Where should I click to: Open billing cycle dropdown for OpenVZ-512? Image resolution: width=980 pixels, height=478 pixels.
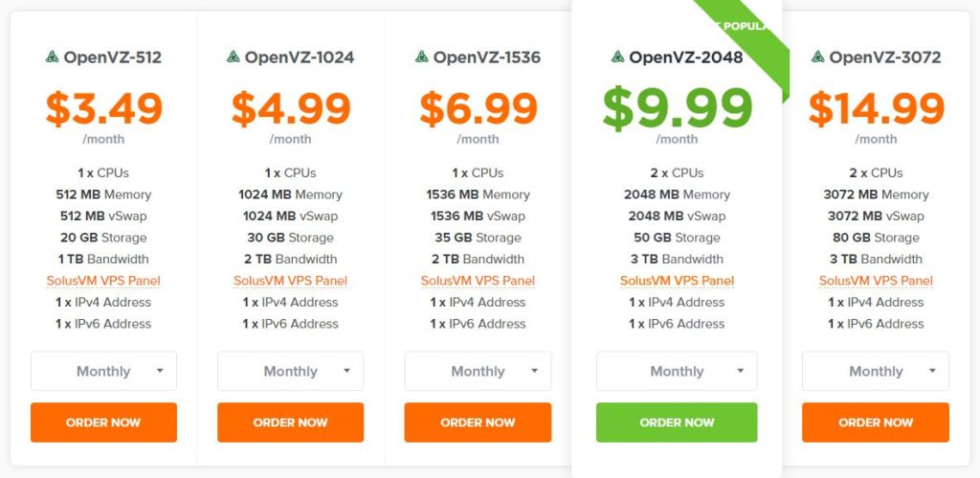click(103, 371)
